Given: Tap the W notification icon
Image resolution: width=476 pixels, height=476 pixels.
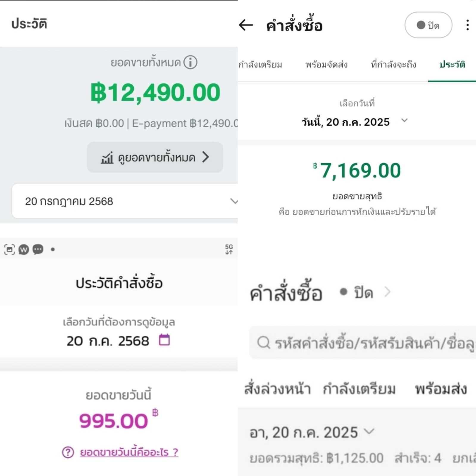Looking at the screenshot, I should pyautogui.click(x=24, y=249).
